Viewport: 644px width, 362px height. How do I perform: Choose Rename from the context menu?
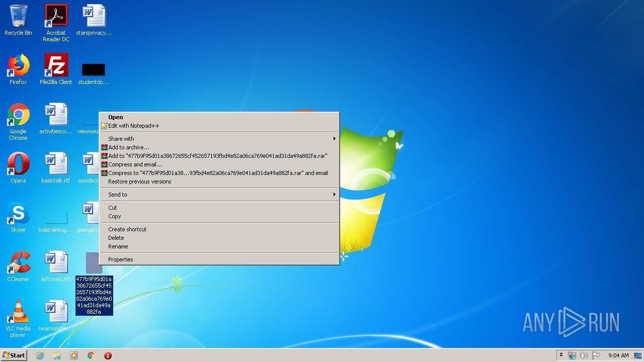point(219,246)
